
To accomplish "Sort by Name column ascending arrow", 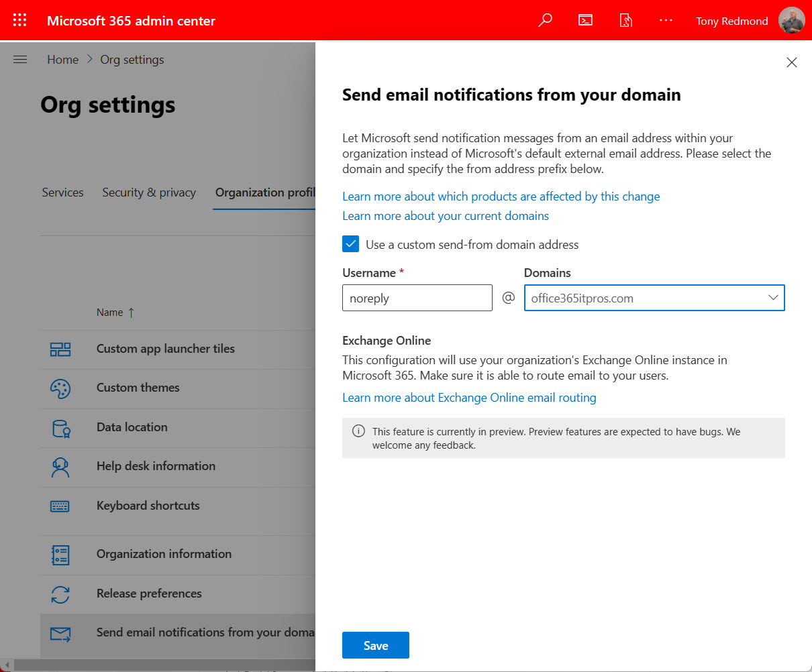I will click(131, 313).
